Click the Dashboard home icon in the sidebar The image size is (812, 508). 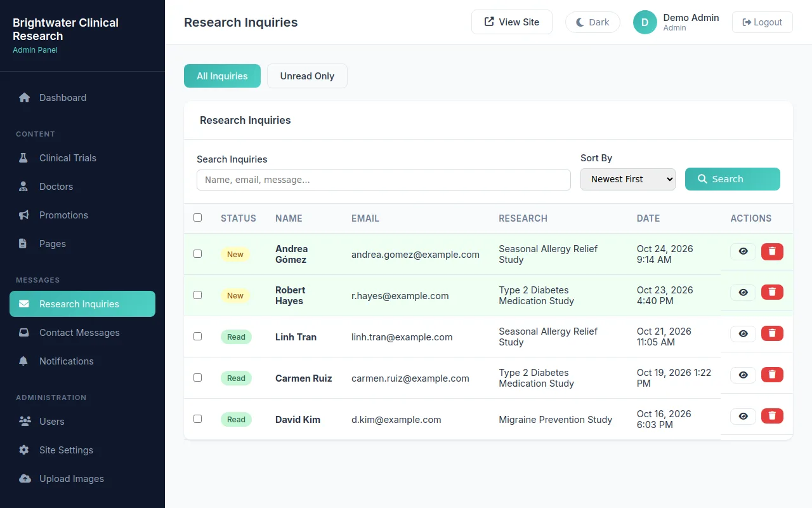24,98
